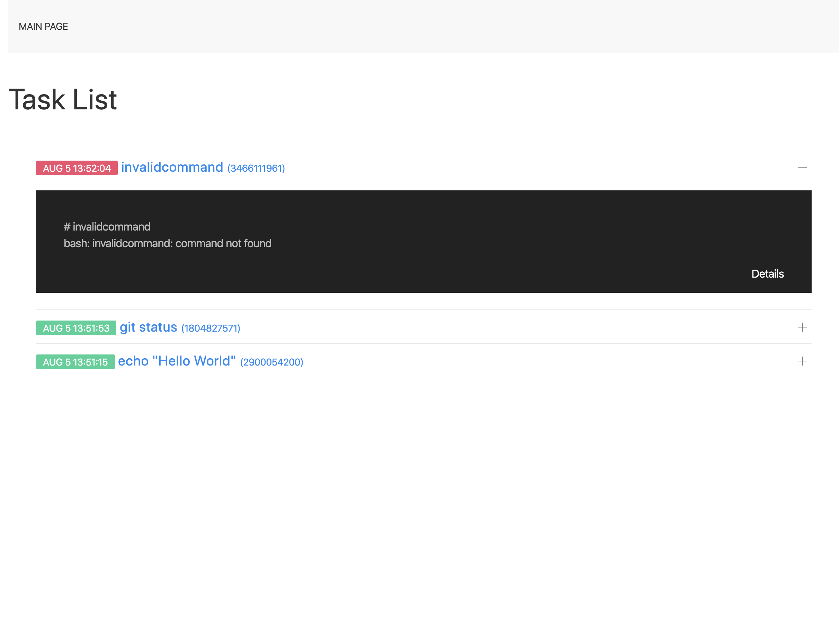
Task: Click the gray top navigation bar
Action: coord(451,26)
